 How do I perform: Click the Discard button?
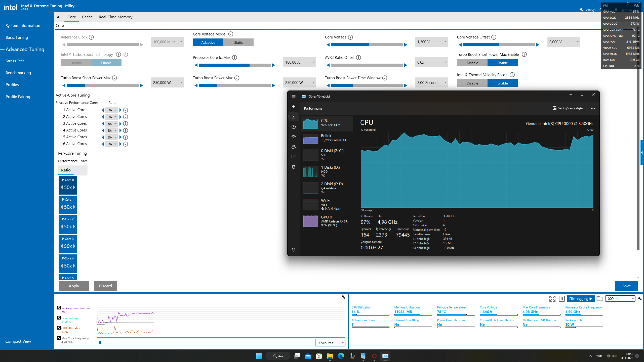(x=105, y=286)
